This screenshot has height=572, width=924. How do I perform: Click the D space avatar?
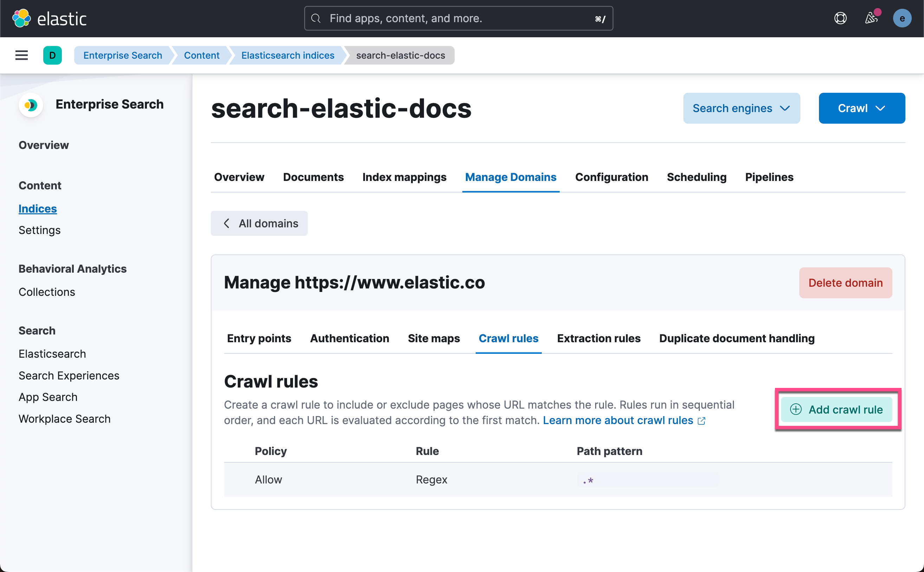click(x=52, y=55)
